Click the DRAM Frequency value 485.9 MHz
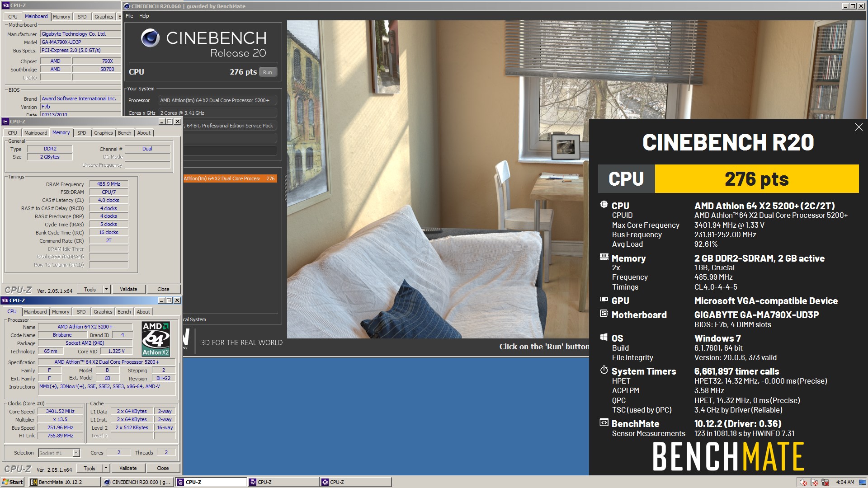868x488 pixels. tap(108, 184)
